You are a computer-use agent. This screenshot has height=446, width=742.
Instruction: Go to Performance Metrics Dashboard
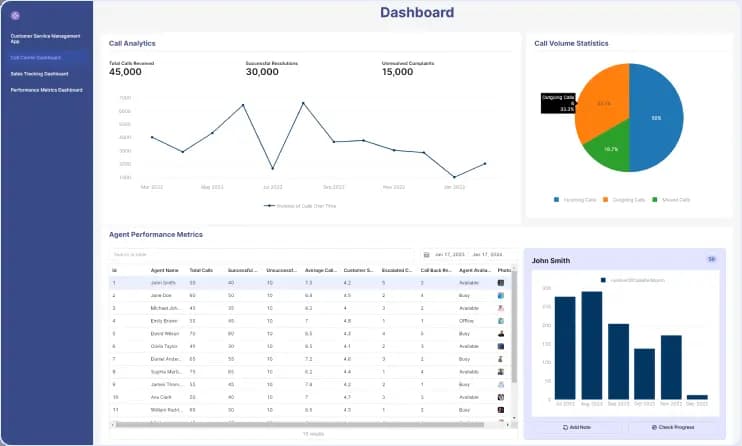coord(46,90)
